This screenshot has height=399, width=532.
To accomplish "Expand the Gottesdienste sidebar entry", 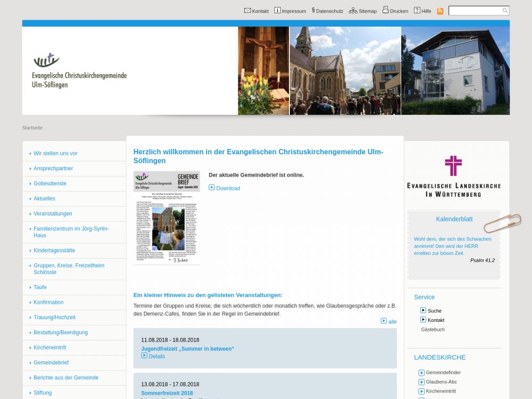I will (50, 184).
